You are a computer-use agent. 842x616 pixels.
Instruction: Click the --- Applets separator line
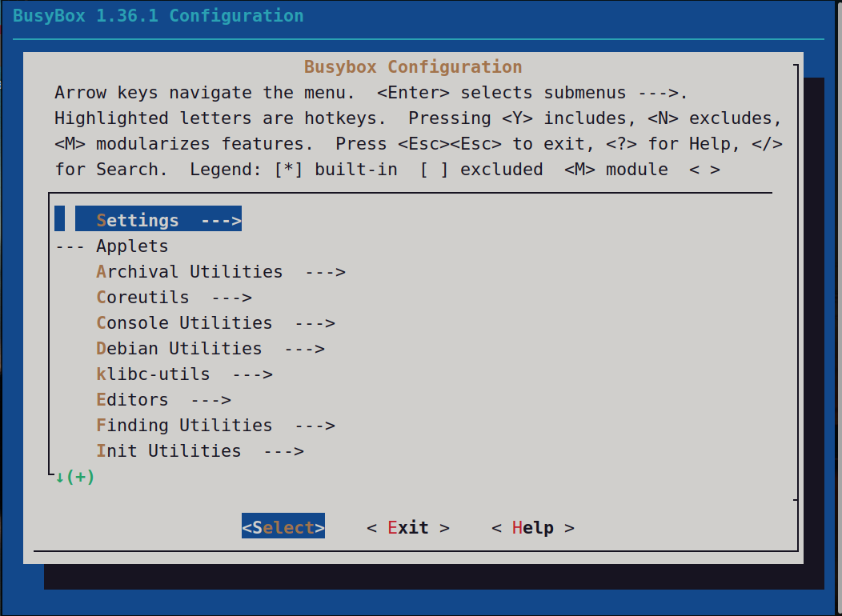pyautogui.click(x=112, y=246)
